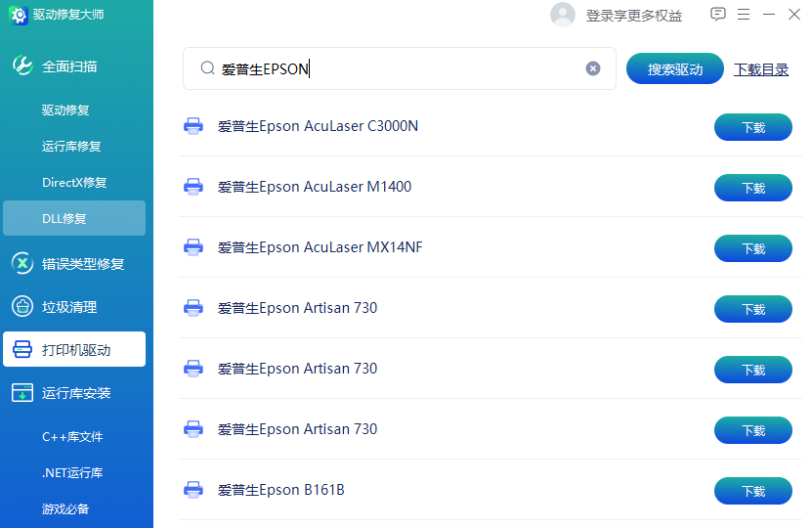Open C++库文件 in the sidebar
The image size is (812, 528).
click(x=72, y=437)
